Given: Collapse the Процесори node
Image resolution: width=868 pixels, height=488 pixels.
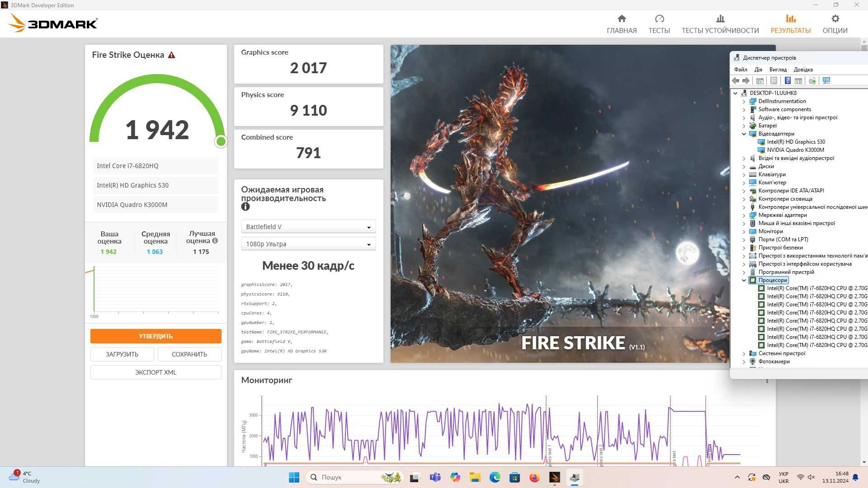Looking at the screenshot, I should 744,280.
